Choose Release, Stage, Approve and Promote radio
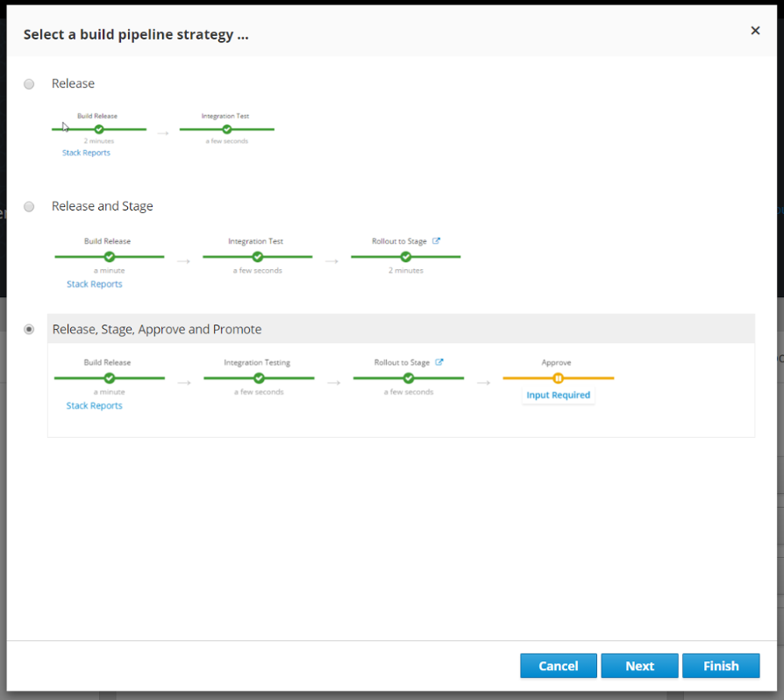Viewport: 784px width, 700px height. tap(29, 329)
